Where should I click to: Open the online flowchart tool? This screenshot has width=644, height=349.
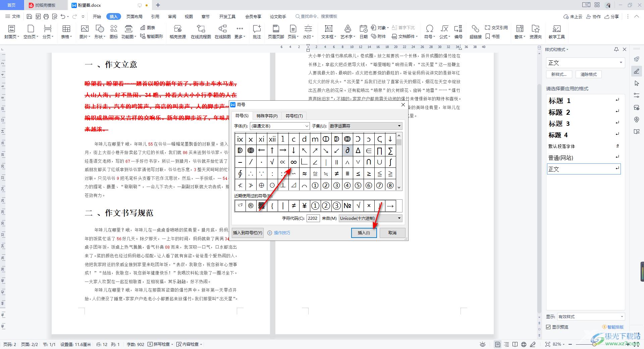coord(201,32)
